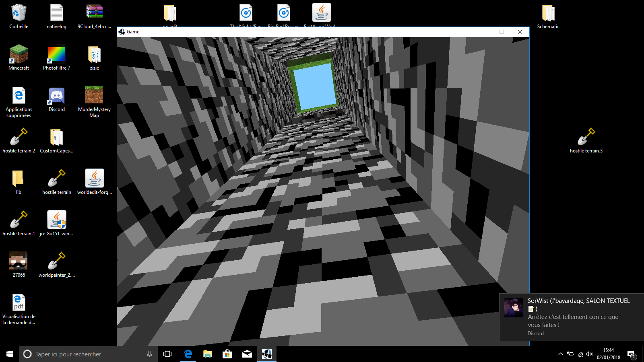The width and height of the screenshot is (644, 362).
Task: Select the 9Cloud_4ebcc archive icon
Action: coord(94,13)
